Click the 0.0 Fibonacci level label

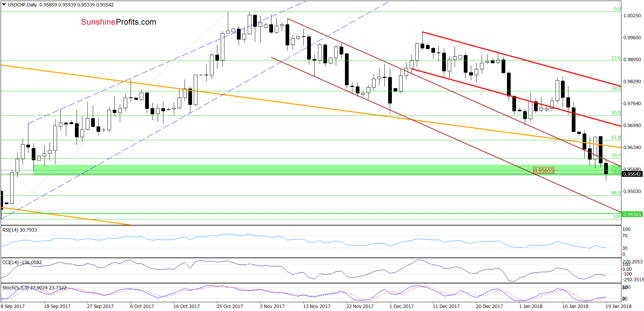(x=617, y=9)
